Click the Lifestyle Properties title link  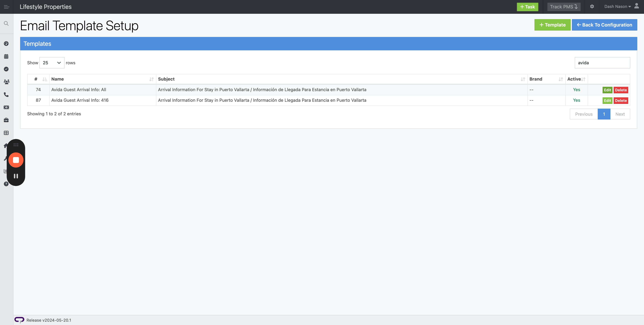point(45,7)
